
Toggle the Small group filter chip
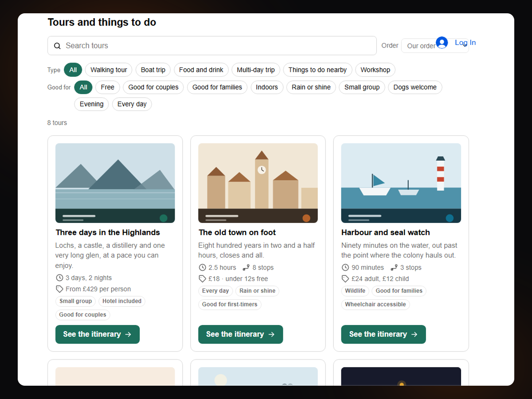coord(362,87)
